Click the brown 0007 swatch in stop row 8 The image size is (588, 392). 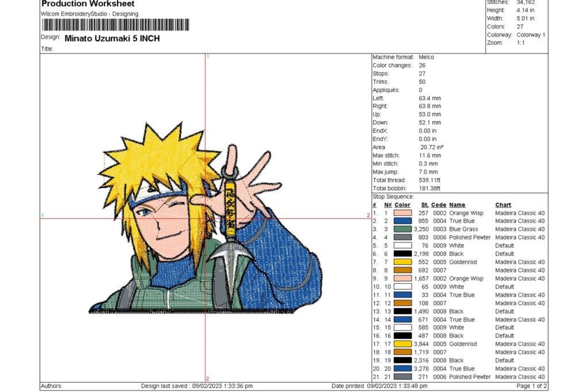403,270
